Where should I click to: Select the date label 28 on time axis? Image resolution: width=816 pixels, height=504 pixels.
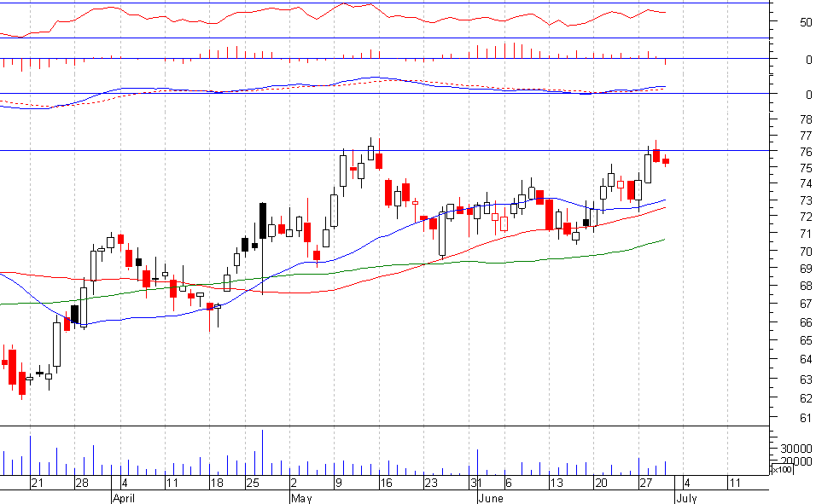pos(82,484)
